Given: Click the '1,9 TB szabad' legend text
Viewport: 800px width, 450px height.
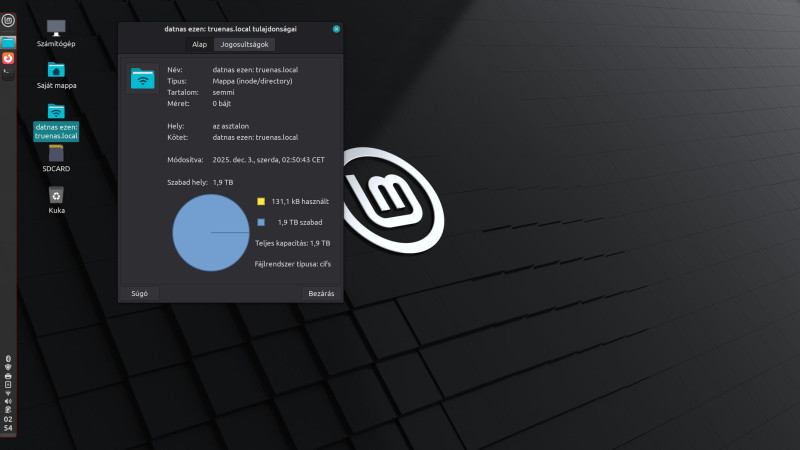Looking at the screenshot, I should [x=300, y=222].
